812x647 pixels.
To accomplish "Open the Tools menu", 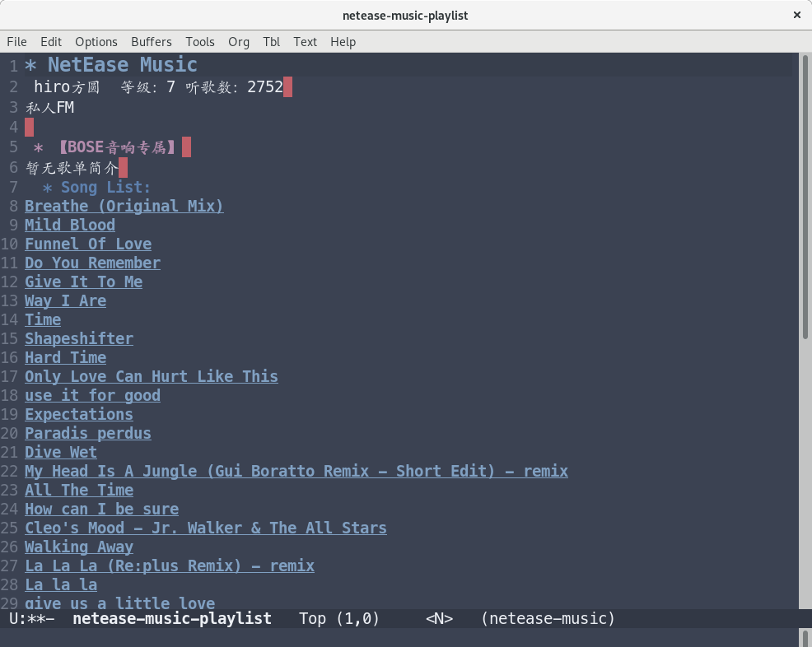I will [x=200, y=42].
